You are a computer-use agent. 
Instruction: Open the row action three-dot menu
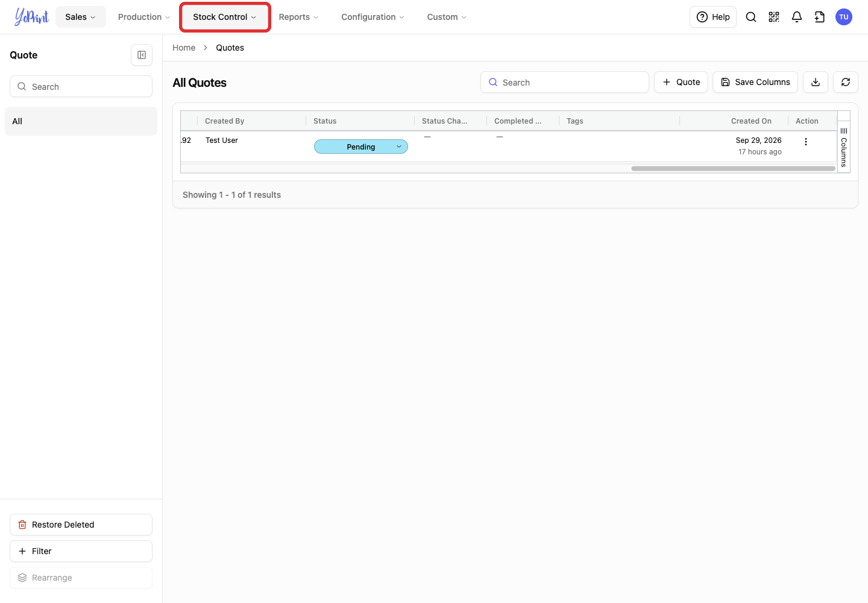[806, 142]
